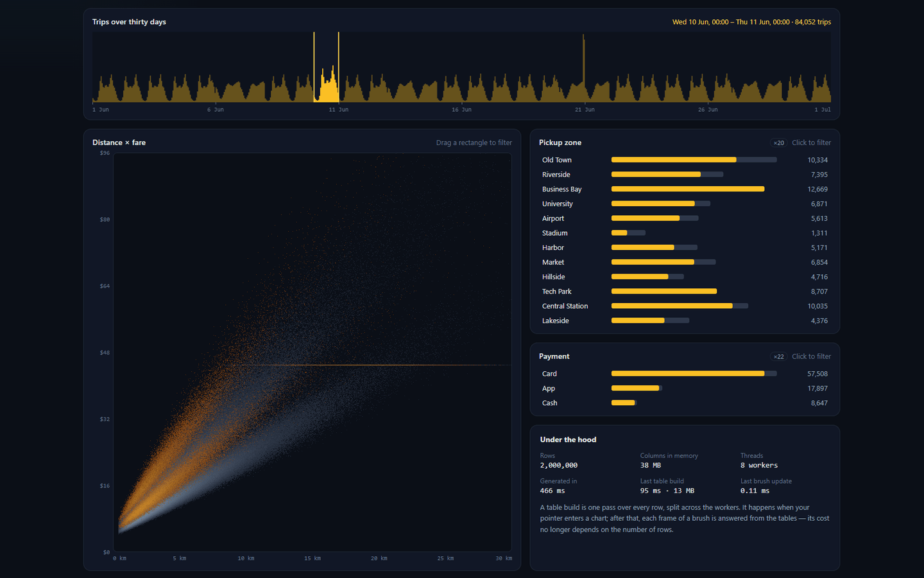Click the '95 ms · 13 MB' table build value
The height and width of the screenshot is (578, 924).
pyautogui.click(x=667, y=491)
